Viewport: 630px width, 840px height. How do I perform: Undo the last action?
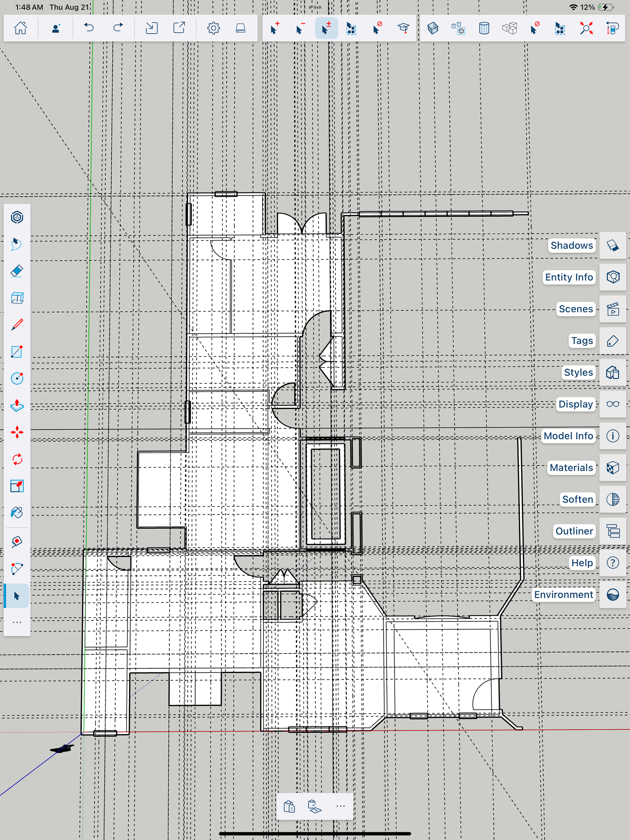pyautogui.click(x=89, y=28)
